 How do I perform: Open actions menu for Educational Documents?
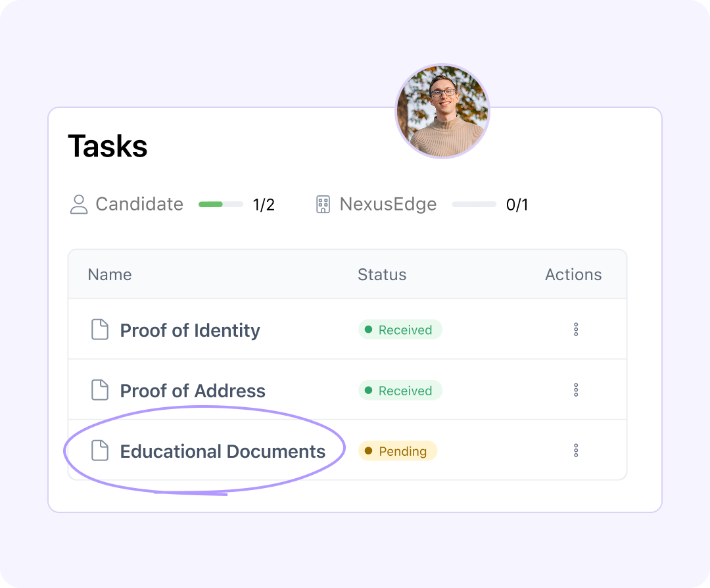point(576,451)
